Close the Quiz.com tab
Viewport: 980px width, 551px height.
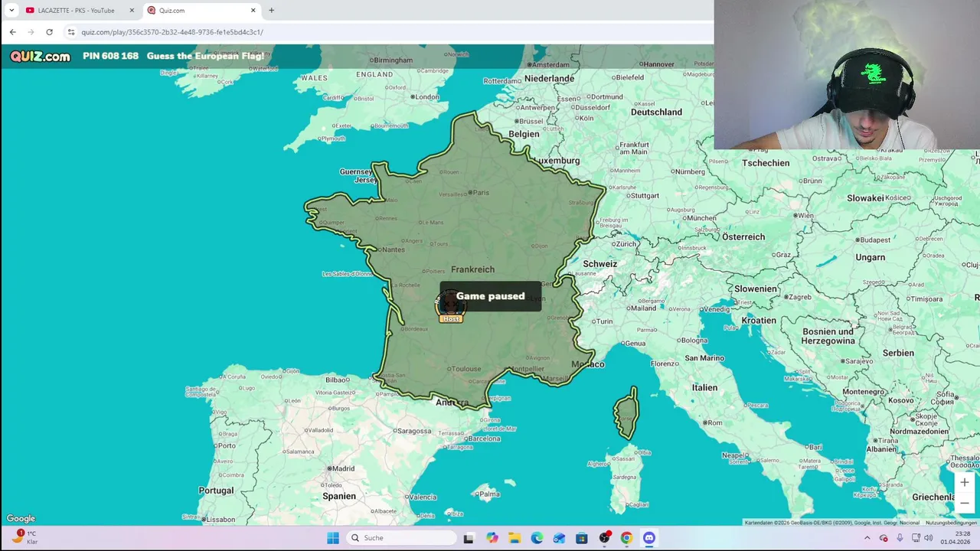click(253, 10)
